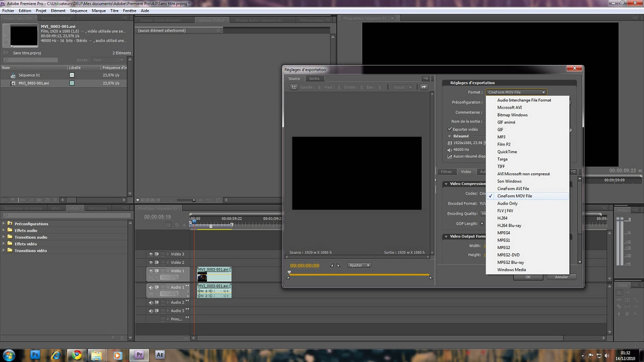Viewport: 644px width, 362px height.
Task: Open Google Chrome from the taskbar
Action: click(77, 355)
